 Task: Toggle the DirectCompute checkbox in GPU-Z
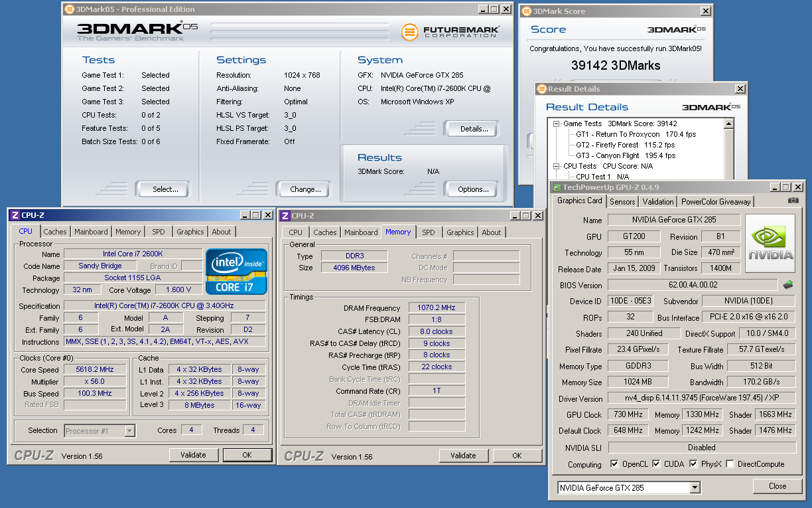(730, 464)
